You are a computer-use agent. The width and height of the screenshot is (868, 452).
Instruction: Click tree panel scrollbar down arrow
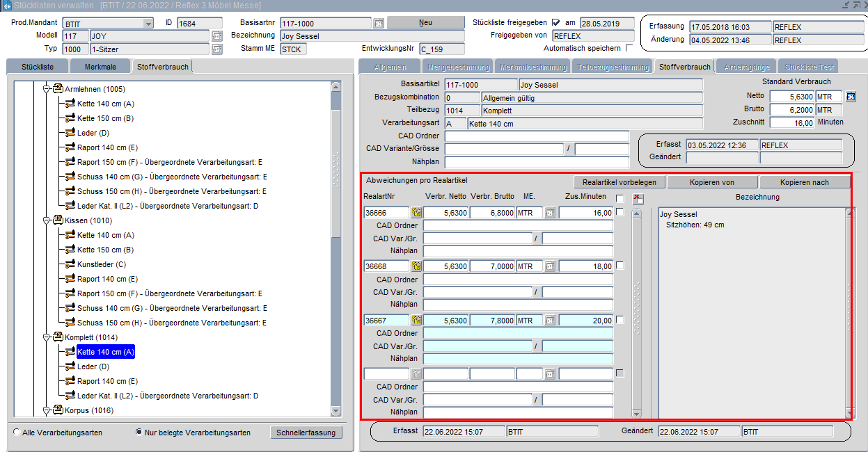point(336,411)
